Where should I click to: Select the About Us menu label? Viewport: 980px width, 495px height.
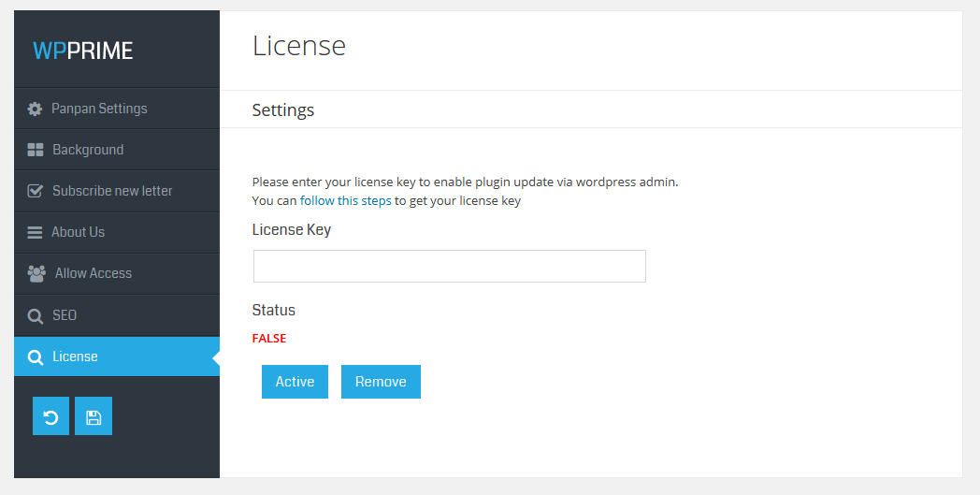(78, 232)
